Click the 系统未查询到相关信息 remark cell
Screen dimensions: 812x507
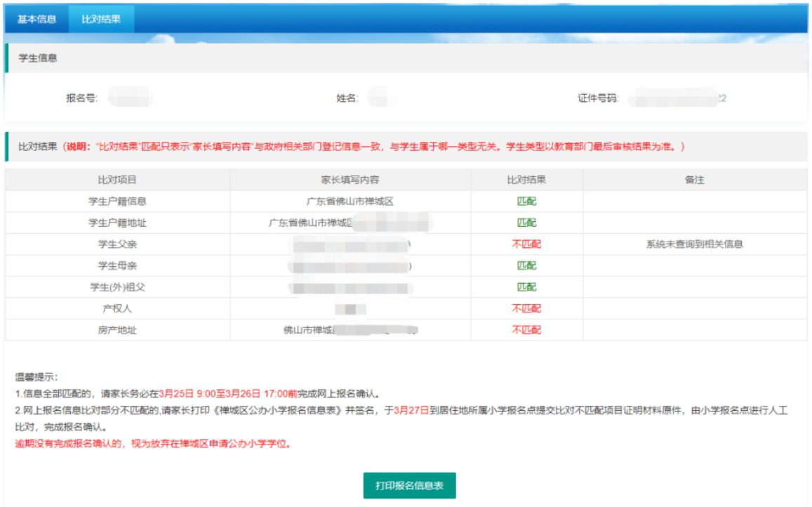(694, 244)
